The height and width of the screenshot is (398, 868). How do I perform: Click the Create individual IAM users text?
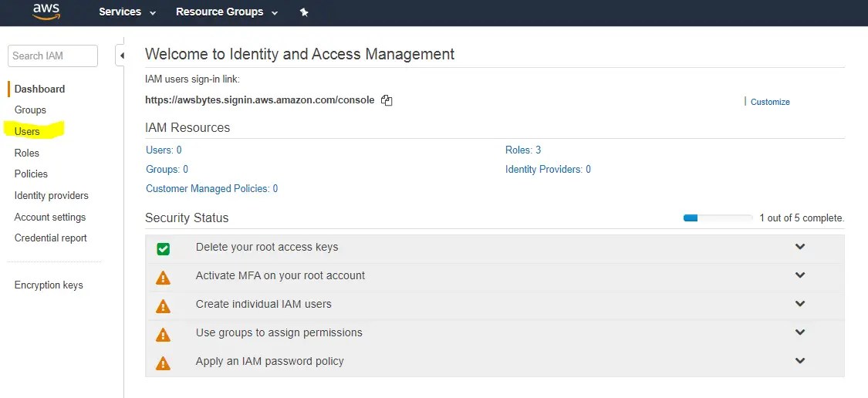coord(264,304)
